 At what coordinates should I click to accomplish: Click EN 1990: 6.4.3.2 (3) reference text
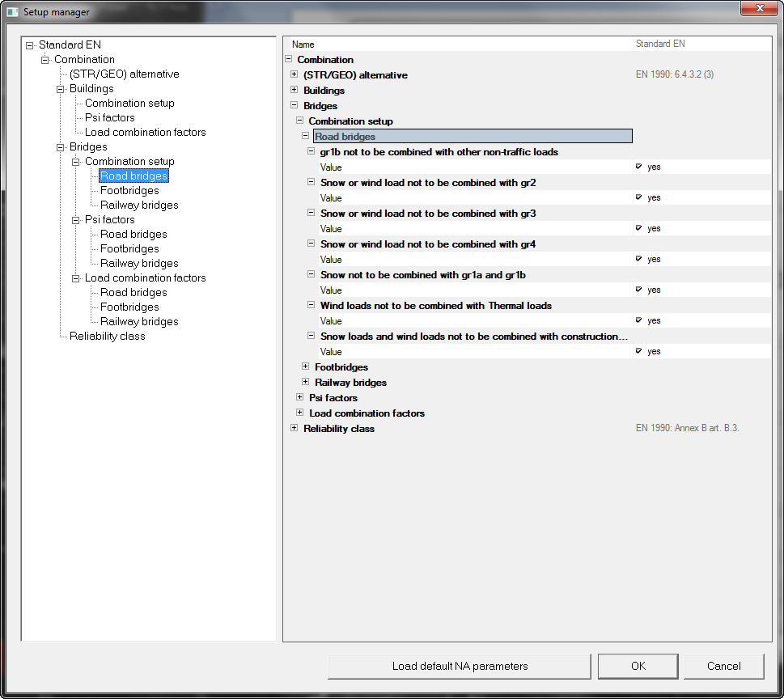[x=675, y=74]
